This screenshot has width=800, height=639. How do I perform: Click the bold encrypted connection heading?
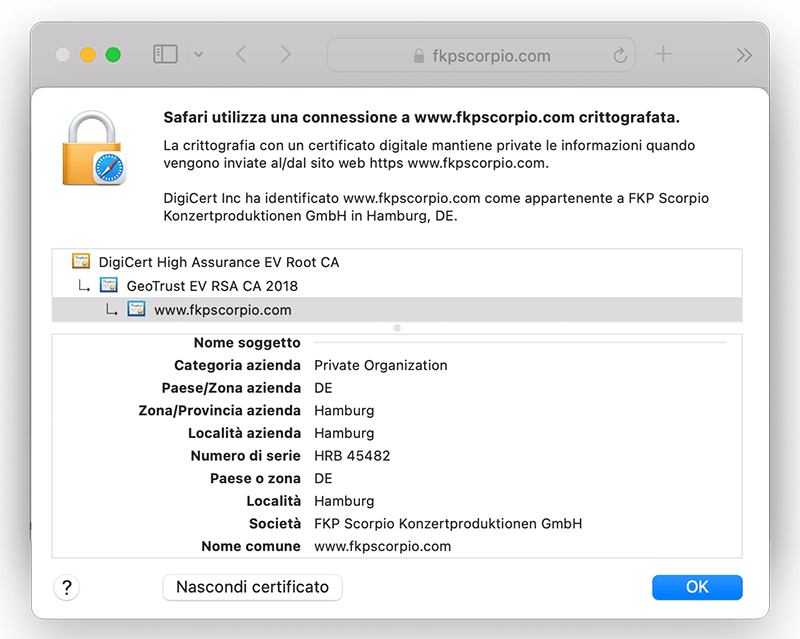tap(421, 118)
